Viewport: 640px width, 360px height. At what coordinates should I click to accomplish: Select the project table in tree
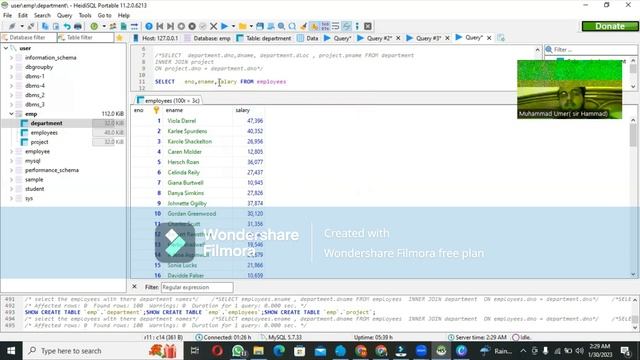tap(39, 142)
